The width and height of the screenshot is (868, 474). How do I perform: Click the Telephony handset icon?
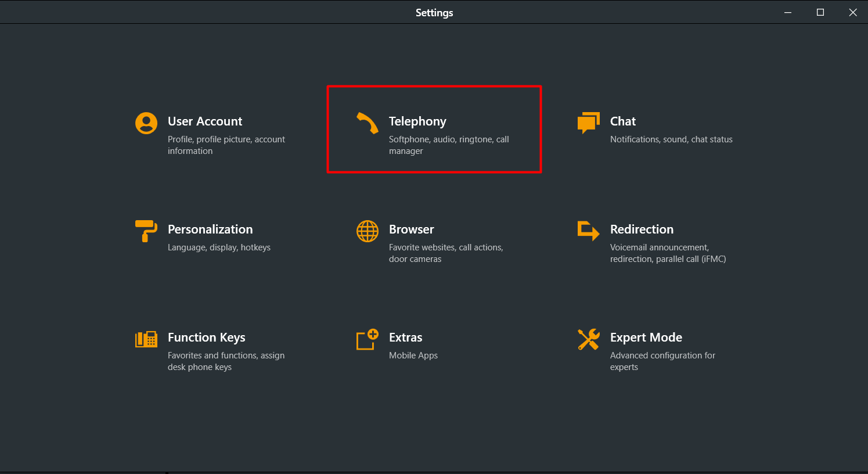coord(368,123)
